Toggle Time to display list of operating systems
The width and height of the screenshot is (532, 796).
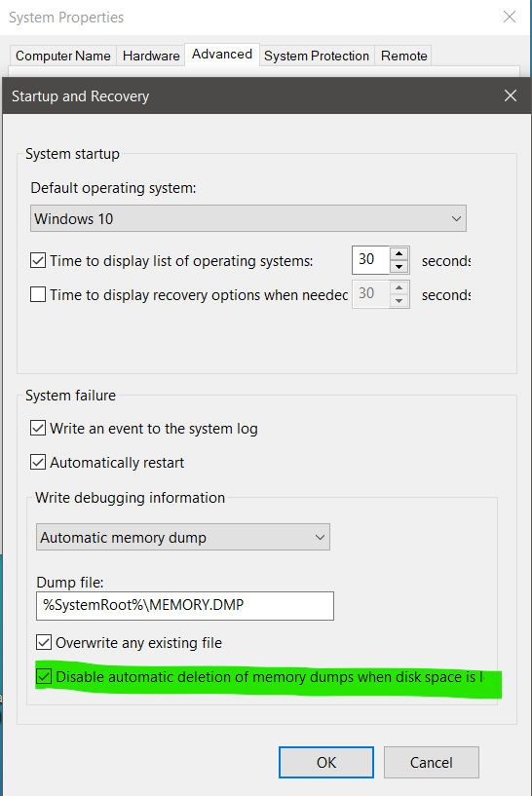click(x=38, y=261)
